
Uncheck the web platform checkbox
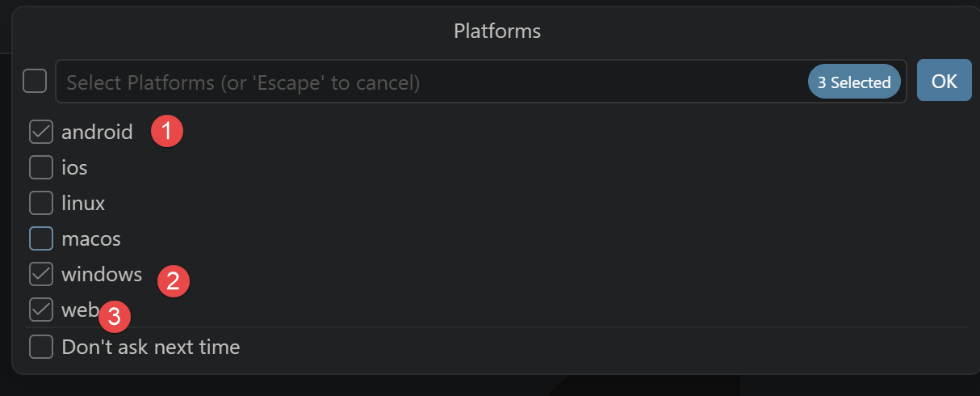click(x=41, y=310)
